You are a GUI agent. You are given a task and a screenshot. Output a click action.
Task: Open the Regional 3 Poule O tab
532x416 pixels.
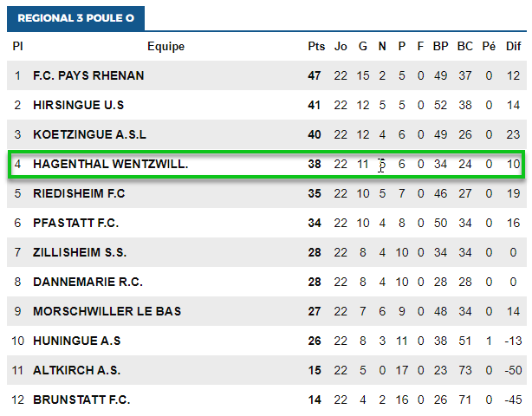click(76, 17)
